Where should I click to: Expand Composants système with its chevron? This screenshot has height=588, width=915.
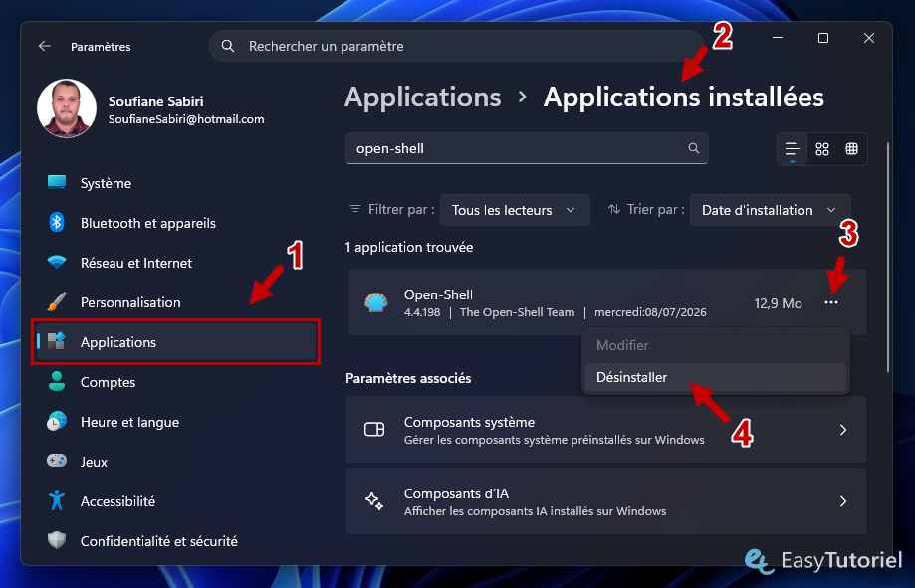[843, 430]
